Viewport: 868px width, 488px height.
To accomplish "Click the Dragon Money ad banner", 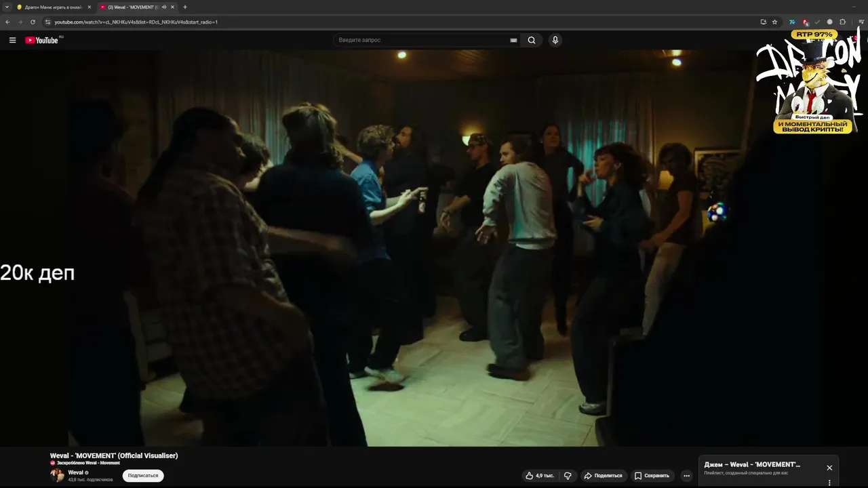I will pyautogui.click(x=810, y=81).
